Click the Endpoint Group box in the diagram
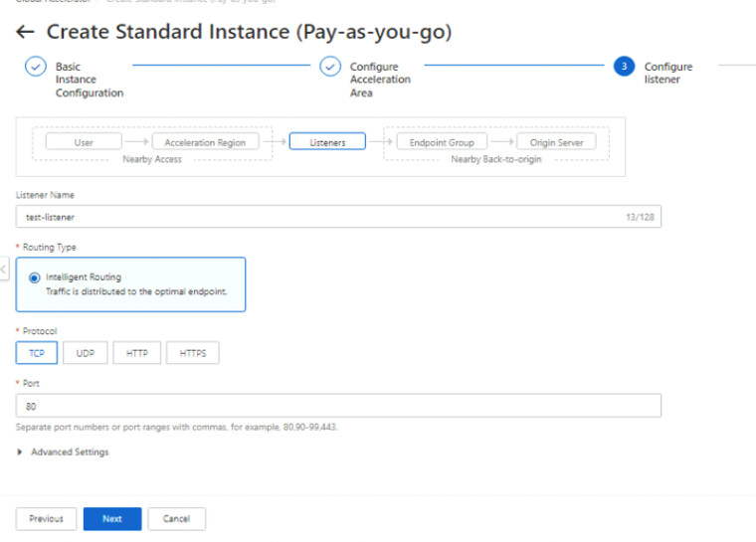 coord(442,142)
